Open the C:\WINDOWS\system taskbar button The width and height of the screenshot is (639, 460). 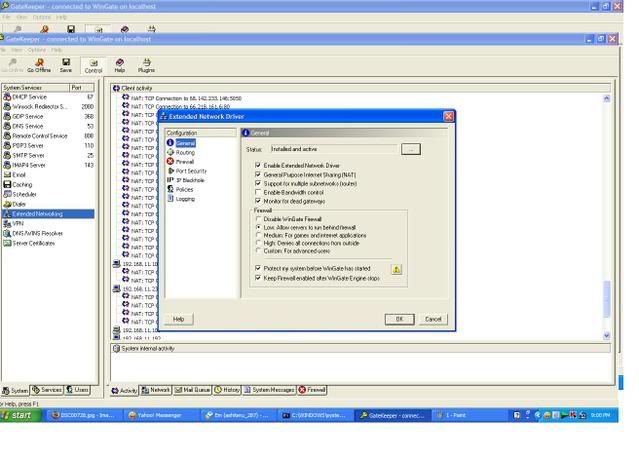tap(315, 416)
